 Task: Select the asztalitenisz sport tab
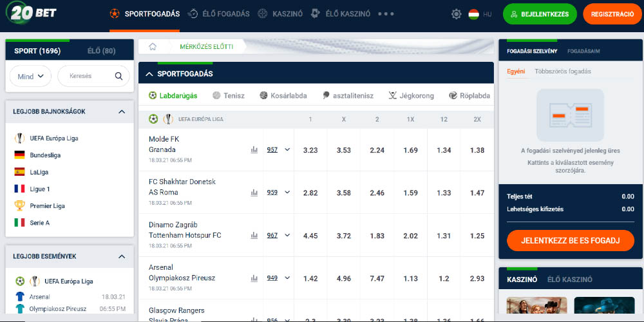click(x=348, y=96)
